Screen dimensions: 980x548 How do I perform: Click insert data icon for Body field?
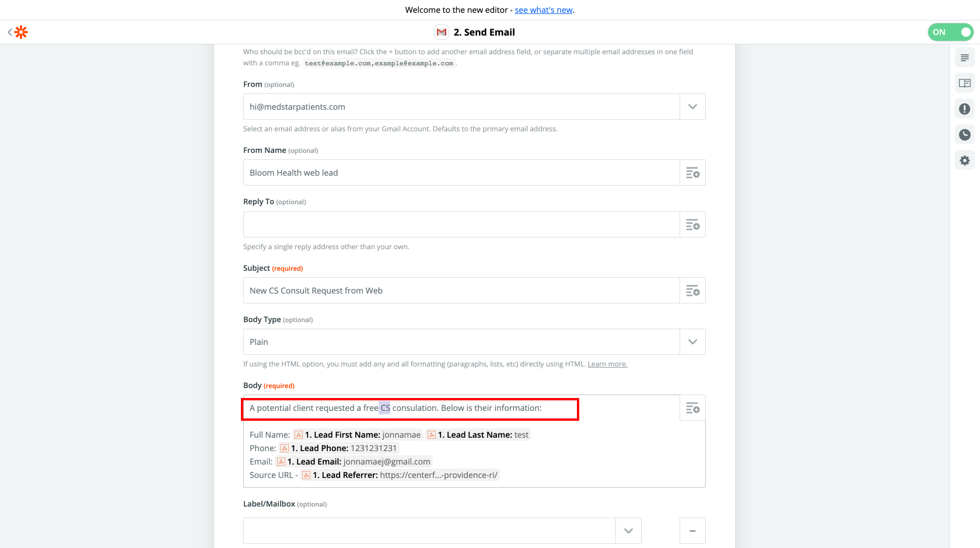click(x=692, y=408)
